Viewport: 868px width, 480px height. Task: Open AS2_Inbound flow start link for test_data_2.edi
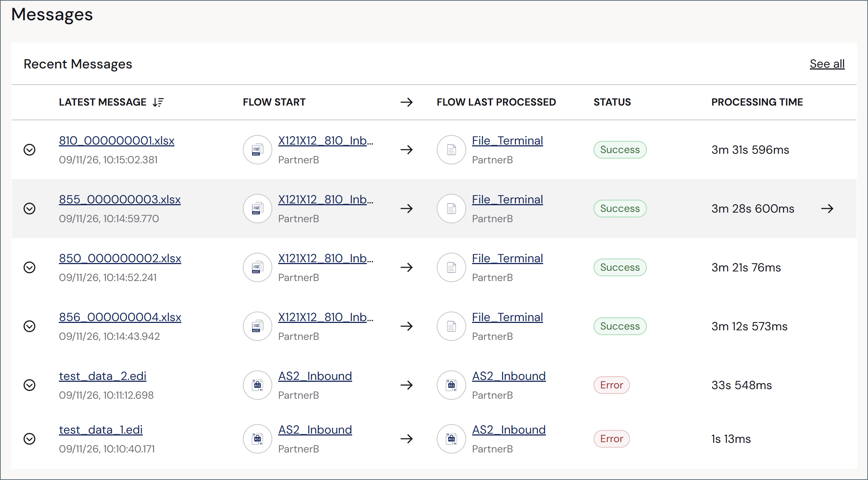tap(315, 376)
